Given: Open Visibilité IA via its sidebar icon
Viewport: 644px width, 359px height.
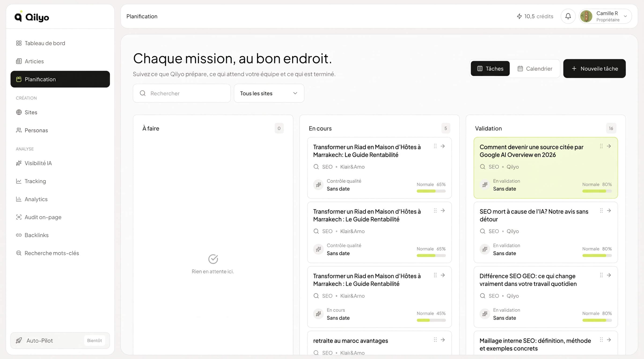Looking at the screenshot, I should tap(19, 163).
